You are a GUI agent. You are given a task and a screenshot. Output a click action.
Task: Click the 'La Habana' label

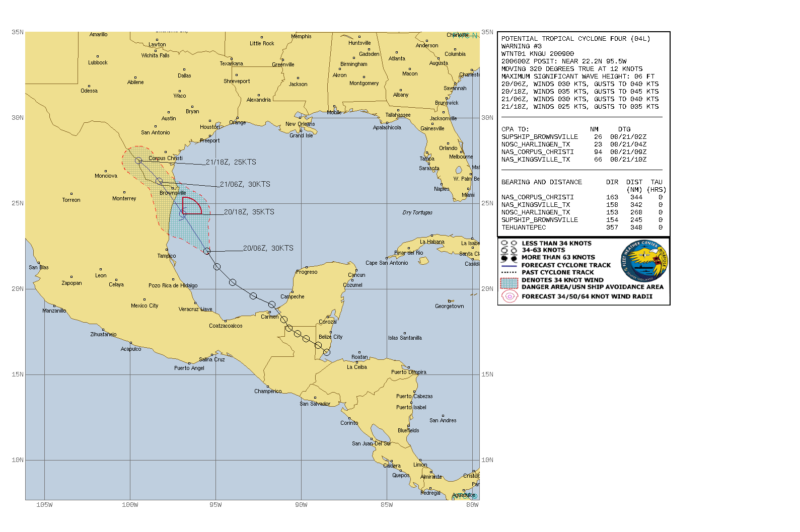pyautogui.click(x=432, y=242)
